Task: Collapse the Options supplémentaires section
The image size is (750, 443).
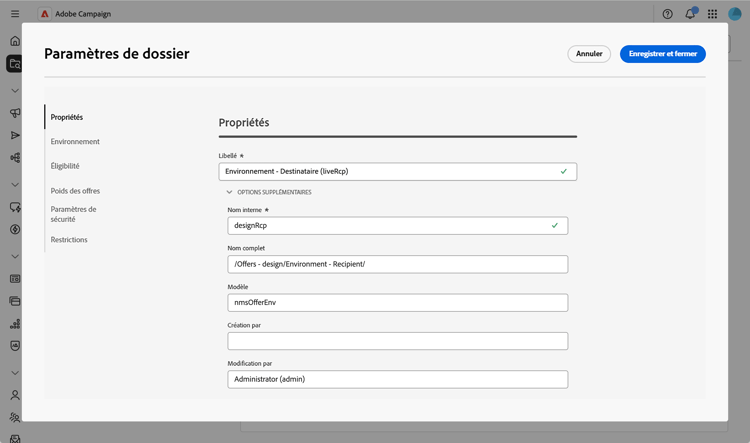Action: point(269,192)
